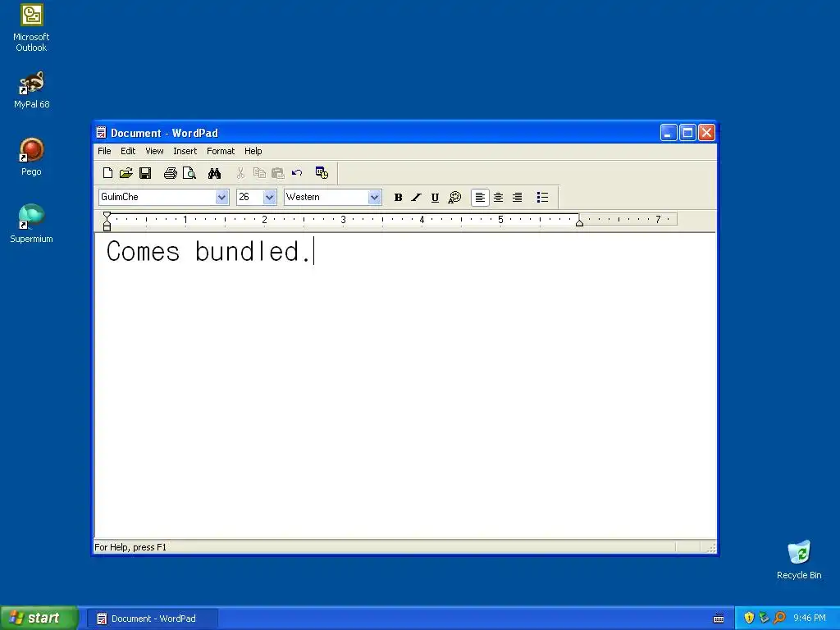Click the WordPad title bar document icon
The image size is (840, 630).
(x=101, y=132)
